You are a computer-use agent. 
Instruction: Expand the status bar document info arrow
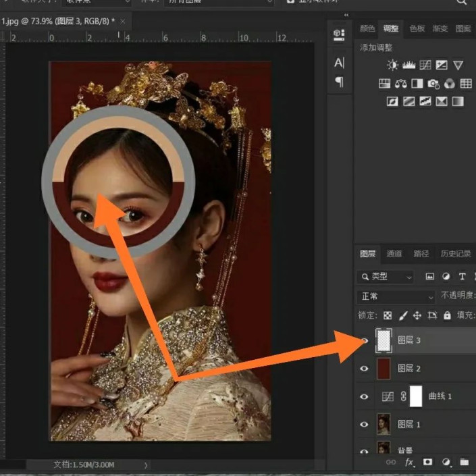(x=146, y=465)
